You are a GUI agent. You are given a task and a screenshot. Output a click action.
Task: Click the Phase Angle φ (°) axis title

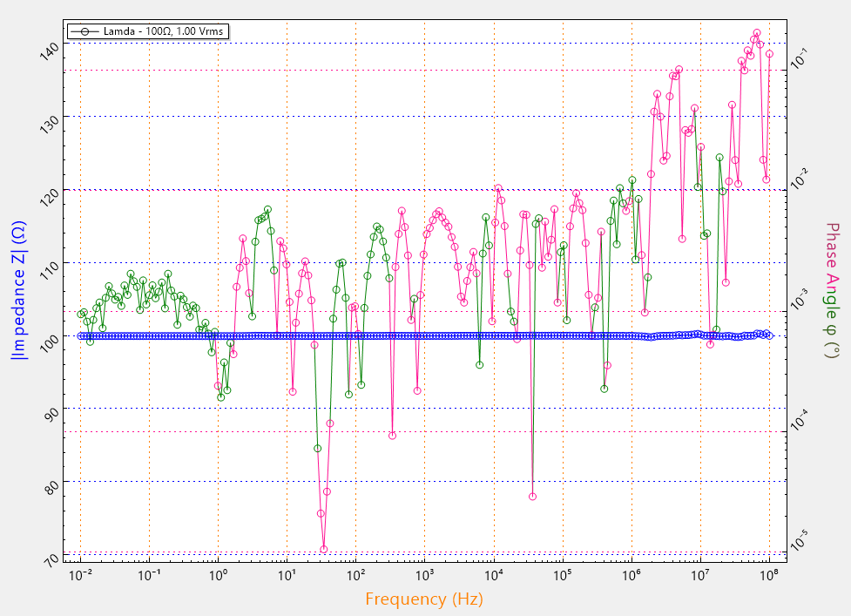(832, 290)
